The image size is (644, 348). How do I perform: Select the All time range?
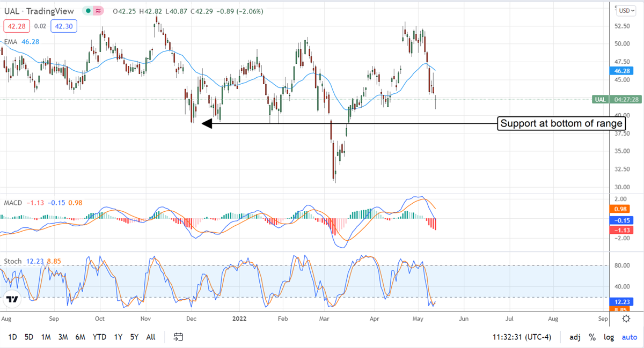[x=151, y=337]
